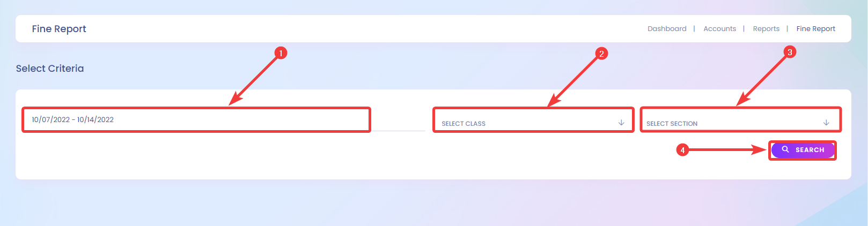
Task: Click the down arrow icon in Select Class
Action: coord(621,123)
